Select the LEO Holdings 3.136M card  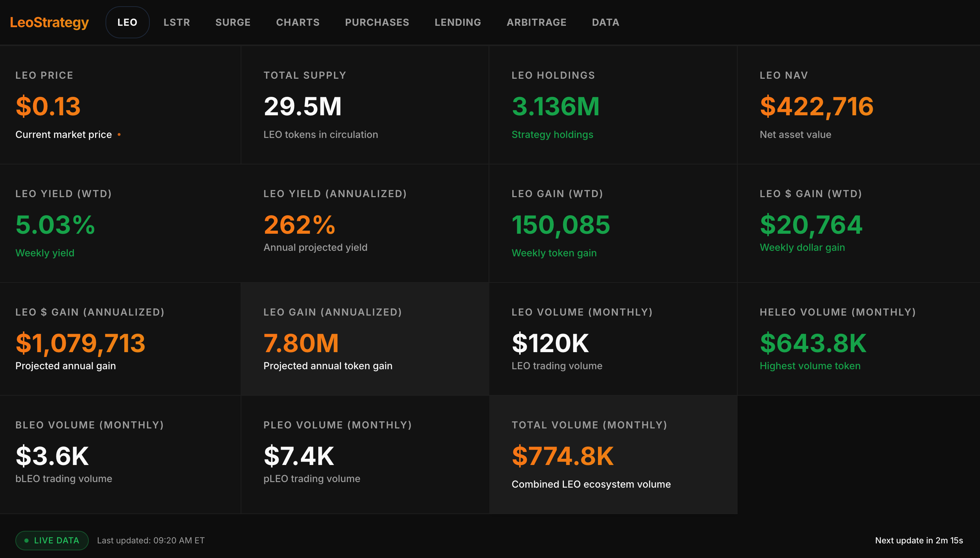point(613,105)
